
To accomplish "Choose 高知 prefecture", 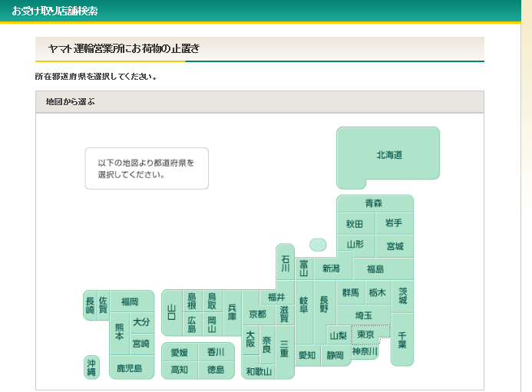I will click(x=179, y=370).
